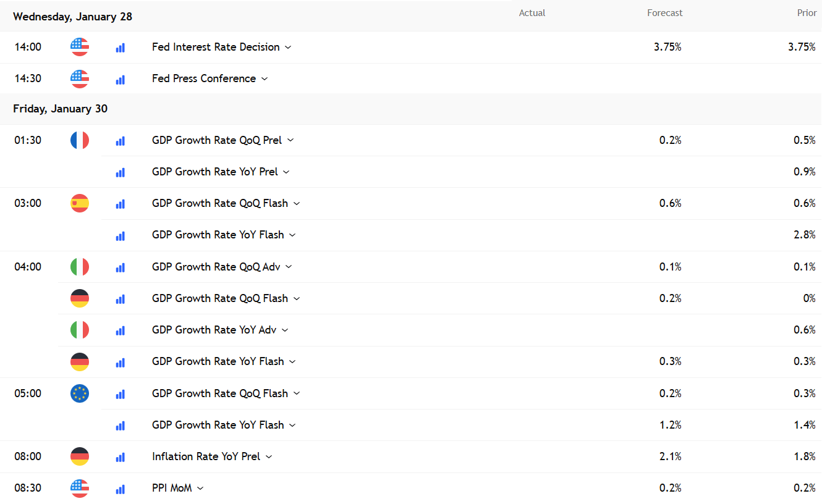The image size is (822, 504).
Task: Click importance bars icon for GDP Growth Rate QoQ Prel
Action: point(120,141)
